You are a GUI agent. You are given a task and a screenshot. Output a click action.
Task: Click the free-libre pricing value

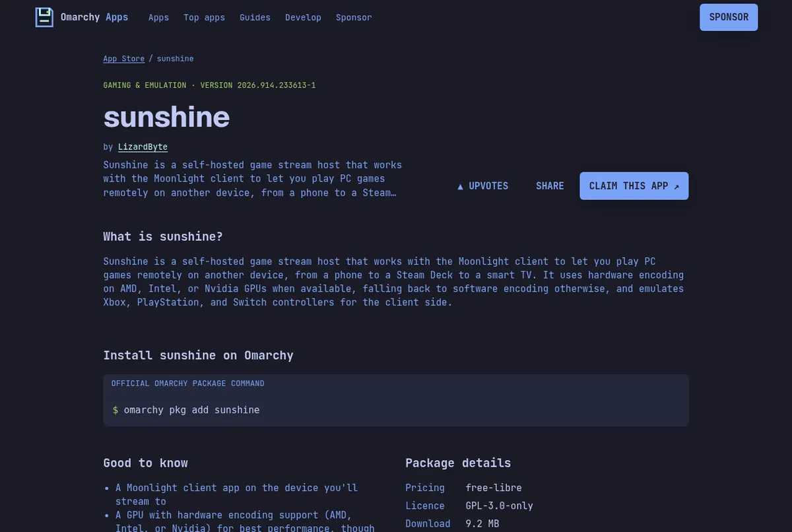point(494,488)
